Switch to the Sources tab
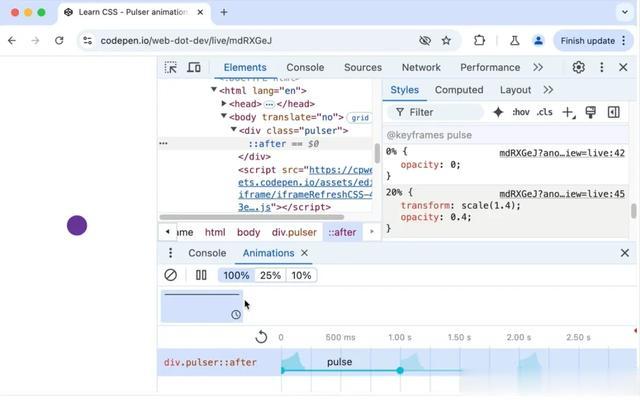This screenshot has height=402, width=640. pos(363,67)
